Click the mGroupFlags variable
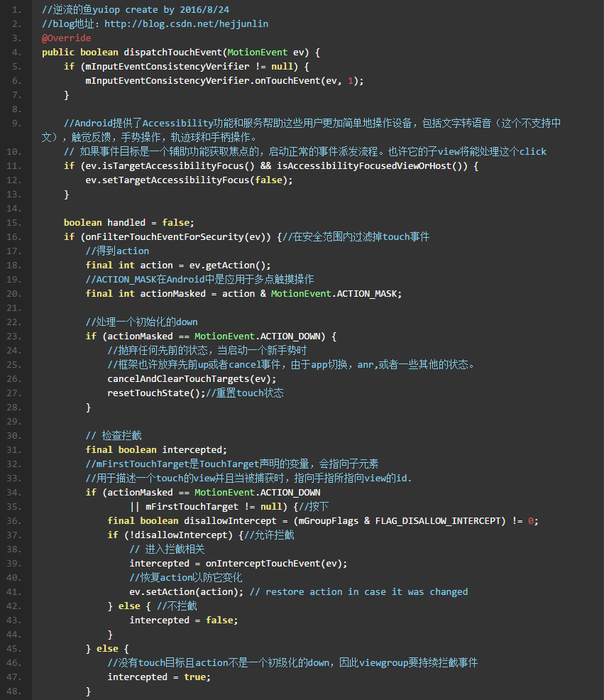This screenshot has height=700, width=604. pyautogui.click(x=326, y=521)
